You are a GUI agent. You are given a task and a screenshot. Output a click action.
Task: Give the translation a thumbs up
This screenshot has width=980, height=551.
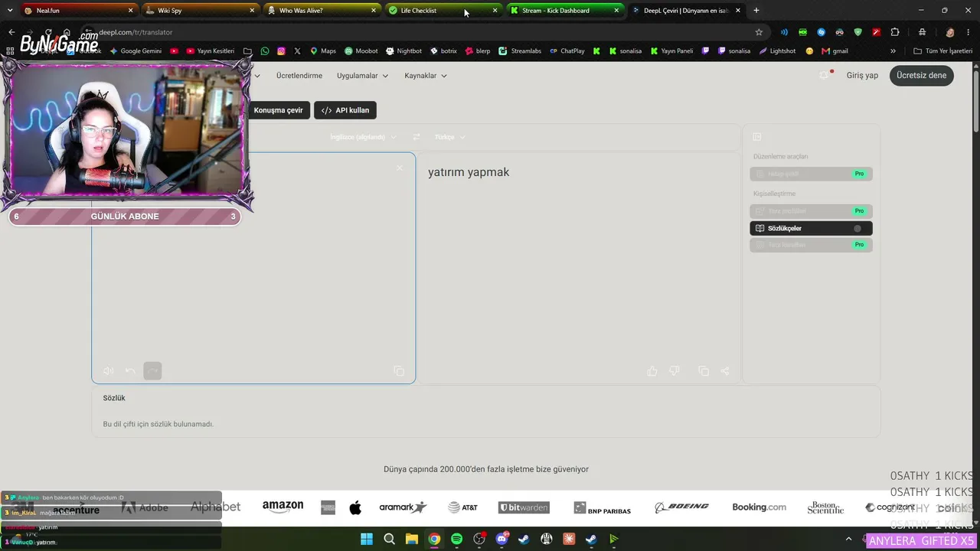coord(652,371)
